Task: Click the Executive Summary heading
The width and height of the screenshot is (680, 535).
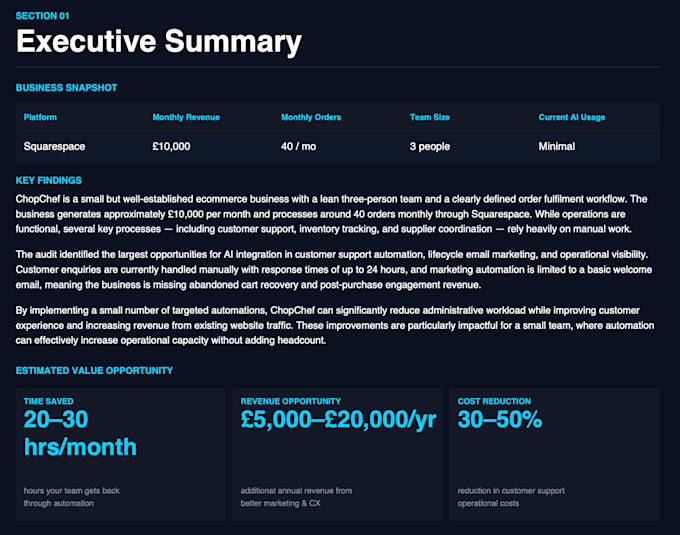Action: click(159, 42)
